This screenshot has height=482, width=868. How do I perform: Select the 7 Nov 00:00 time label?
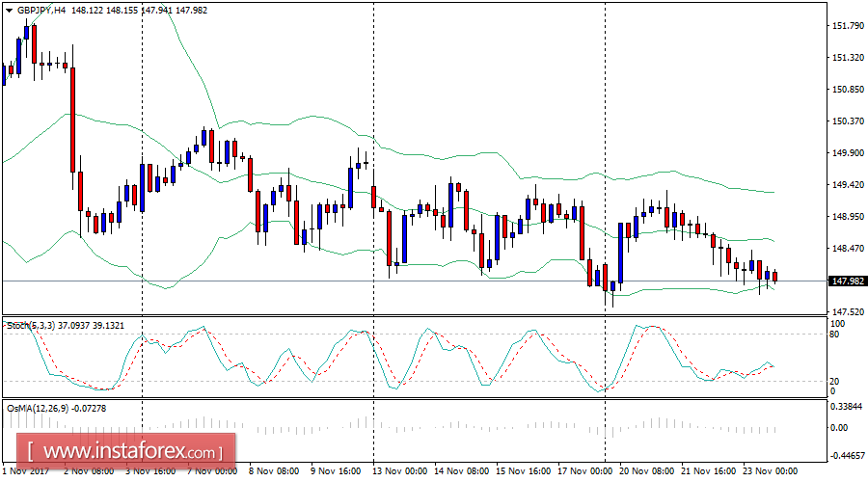(x=212, y=471)
